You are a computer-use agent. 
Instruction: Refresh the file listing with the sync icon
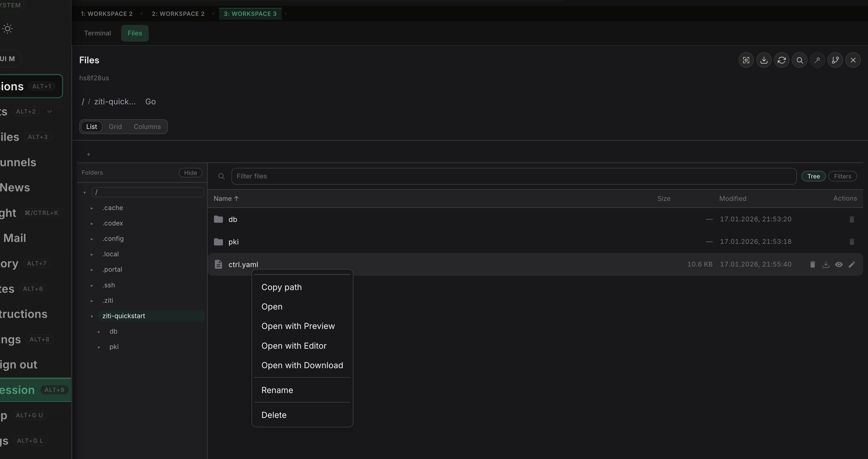(x=782, y=60)
